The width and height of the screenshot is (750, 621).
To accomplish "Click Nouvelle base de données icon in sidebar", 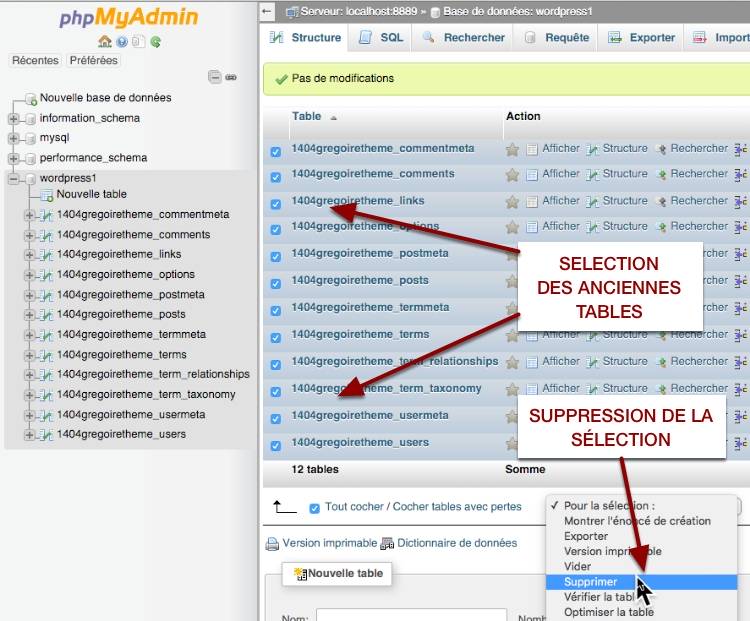I will pyautogui.click(x=31, y=99).
